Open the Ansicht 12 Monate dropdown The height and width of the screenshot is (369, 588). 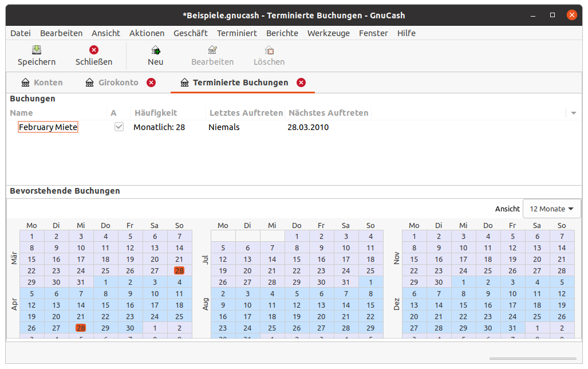pyautogui.click(x=551, y=209)
